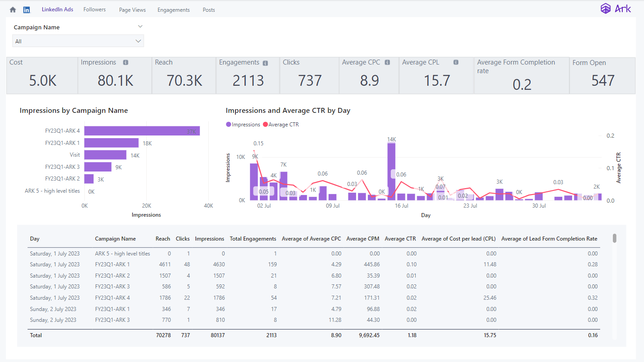Sort table by Average CPM header

363,239
